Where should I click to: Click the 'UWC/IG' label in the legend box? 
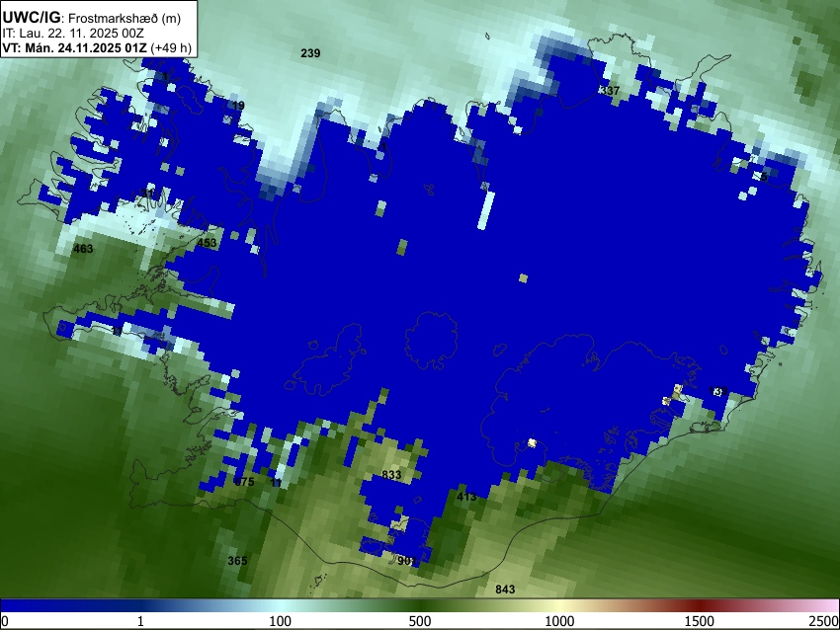coord(31,18)
